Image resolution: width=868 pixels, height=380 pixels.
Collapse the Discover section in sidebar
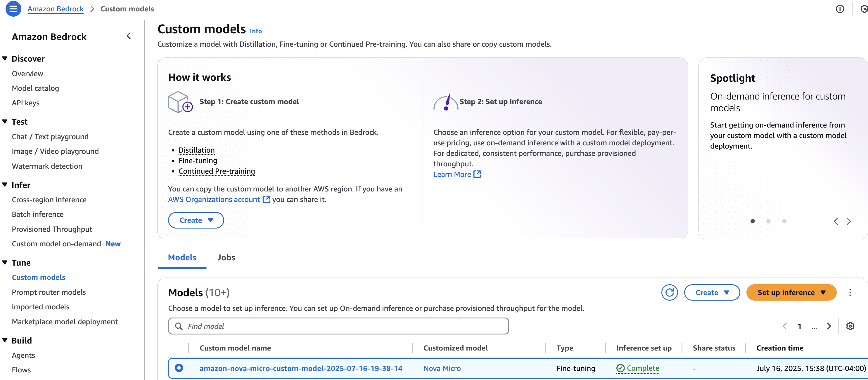5,59
